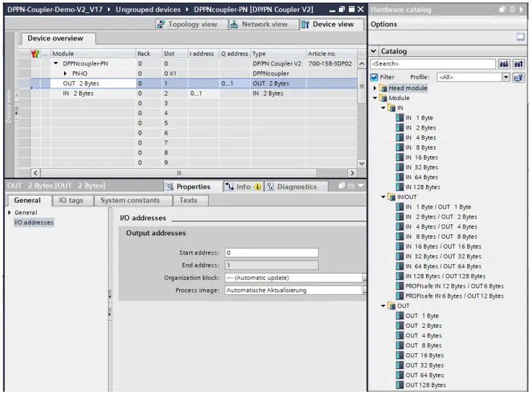The height and width of the screenshot is (397, 532).
Task: Click the Organization block browse button
Action: 364,277
